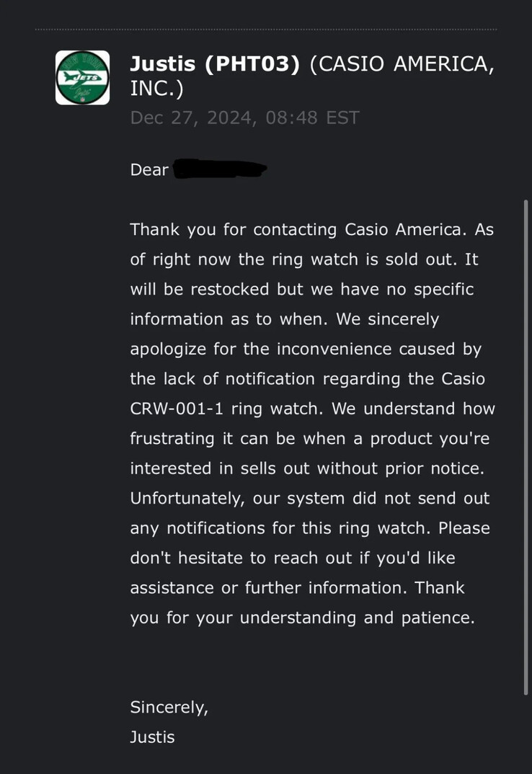Click the dotted divider above the message
Viewport: 532px width, 774px height.
(266, 29)
